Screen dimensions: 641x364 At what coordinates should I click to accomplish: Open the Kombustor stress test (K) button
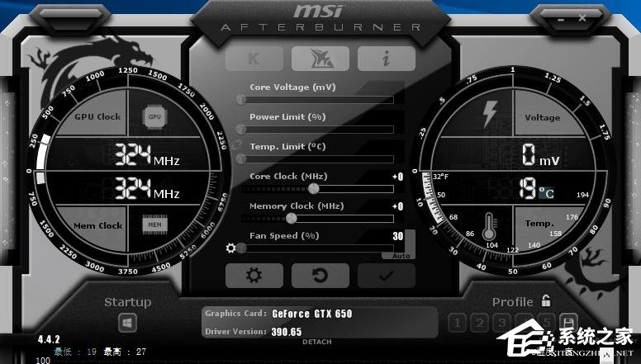(x=254, y=58)
